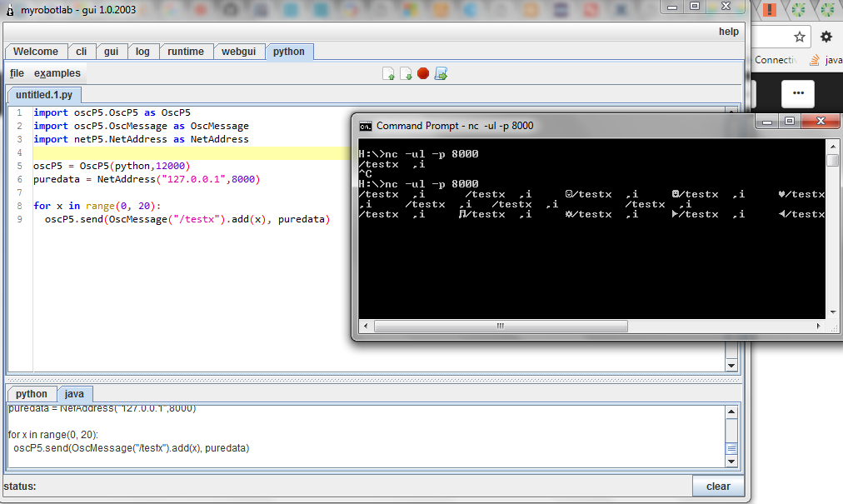Click Command Prompt horizontal scrollbar right arrow

click(818, 326)
